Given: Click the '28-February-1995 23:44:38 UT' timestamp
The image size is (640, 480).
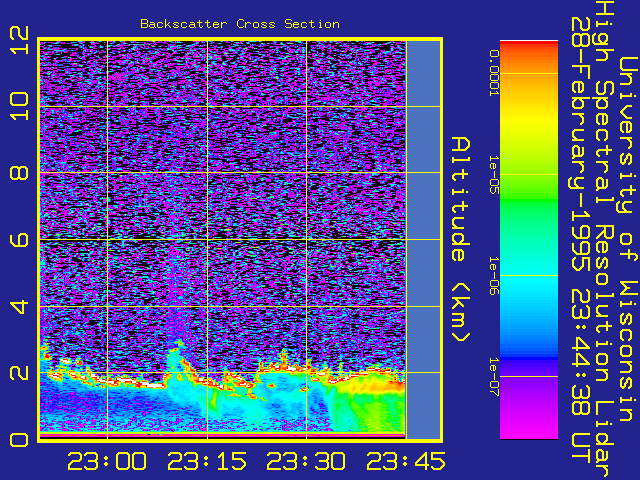Looking at the screenshot, I should click(x=581, y=240).
